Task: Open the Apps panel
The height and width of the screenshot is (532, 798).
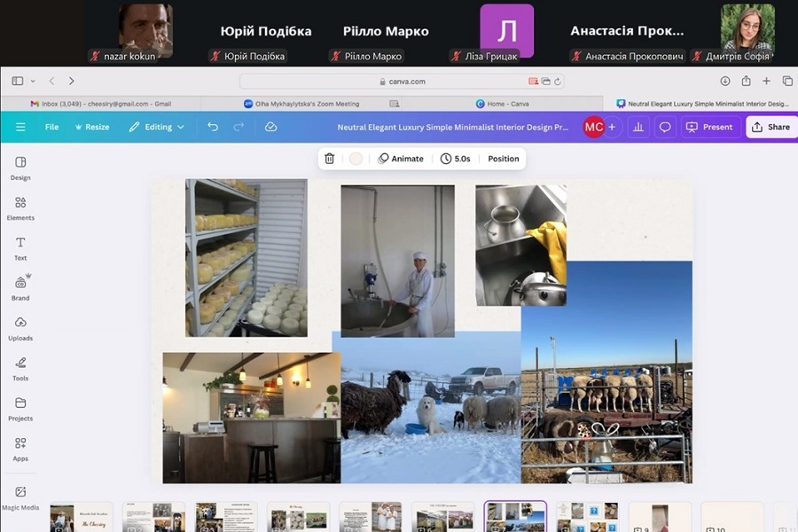Action: pos(20,449)
